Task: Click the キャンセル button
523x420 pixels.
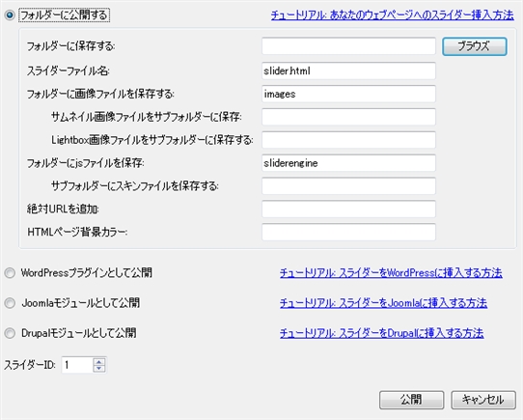Action: [483, 400]
